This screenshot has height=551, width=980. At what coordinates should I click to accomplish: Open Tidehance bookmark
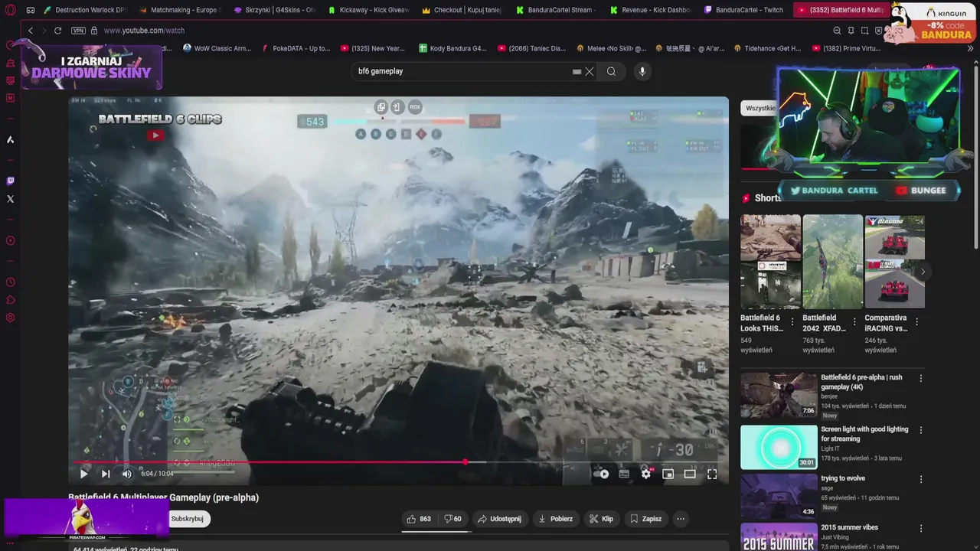click(766, 48)
